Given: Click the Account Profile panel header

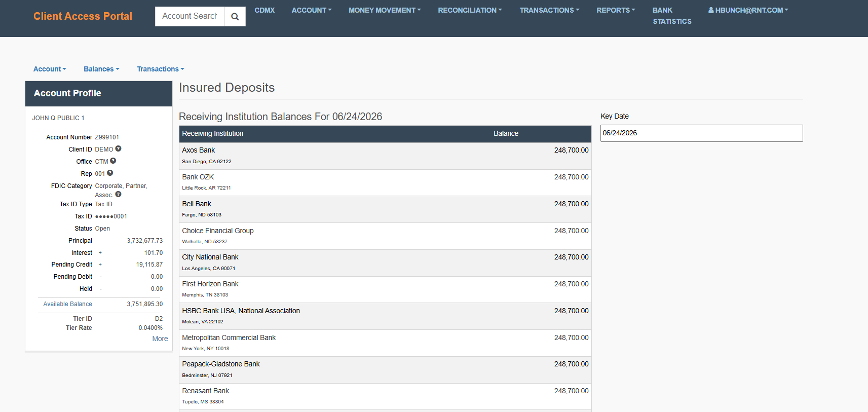Looking at the screenshot, I should click(99, 94).
